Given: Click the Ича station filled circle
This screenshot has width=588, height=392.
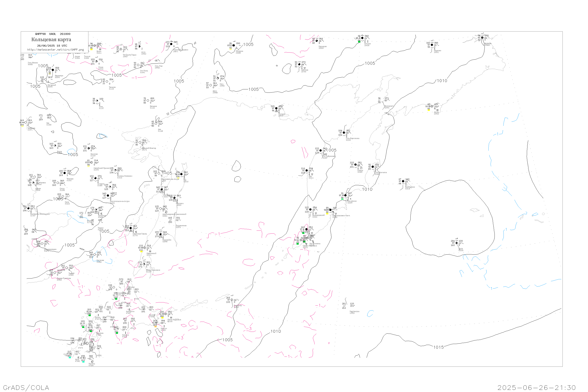Looking at the screenshot, I should coord(307,171).
